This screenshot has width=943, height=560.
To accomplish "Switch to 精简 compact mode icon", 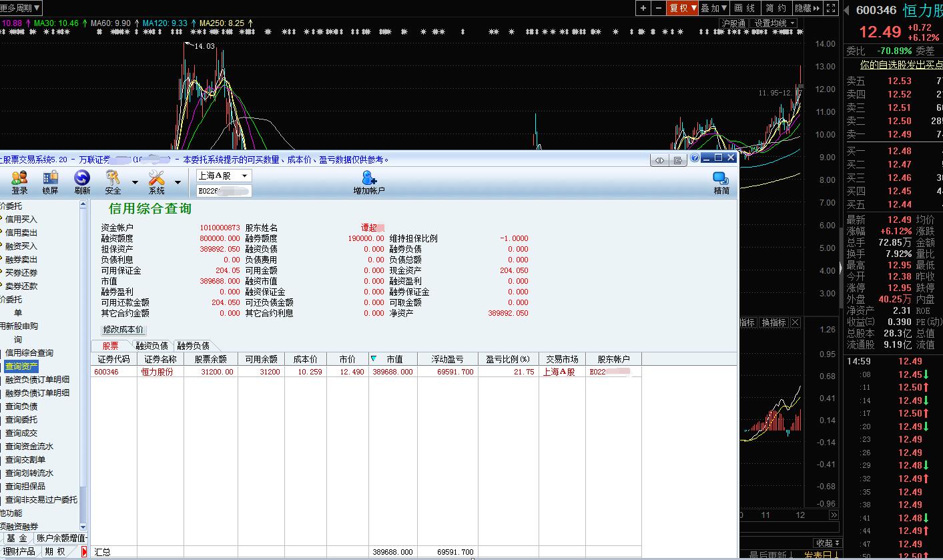I will (721, 182).
